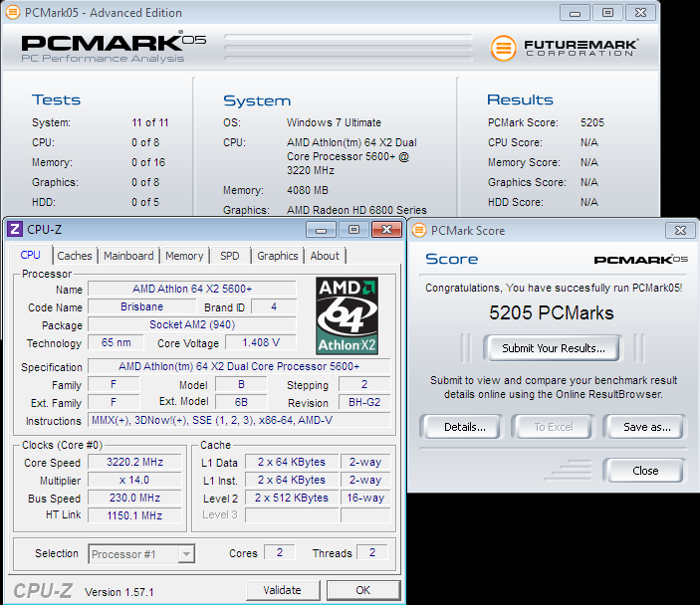
Task: Click the Ext. Model value 6B
Action: (241, 402)
